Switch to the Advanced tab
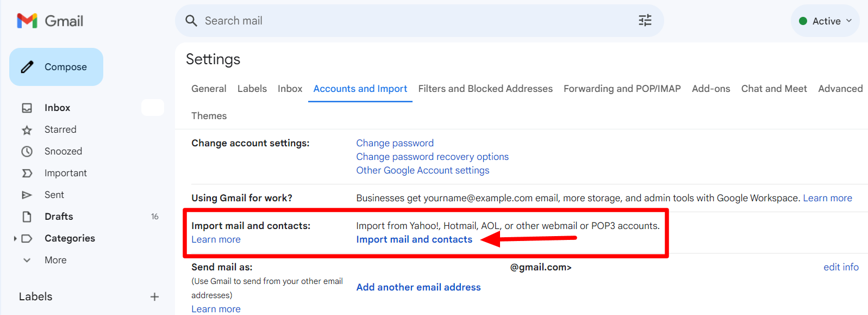 tap(840, 89)
